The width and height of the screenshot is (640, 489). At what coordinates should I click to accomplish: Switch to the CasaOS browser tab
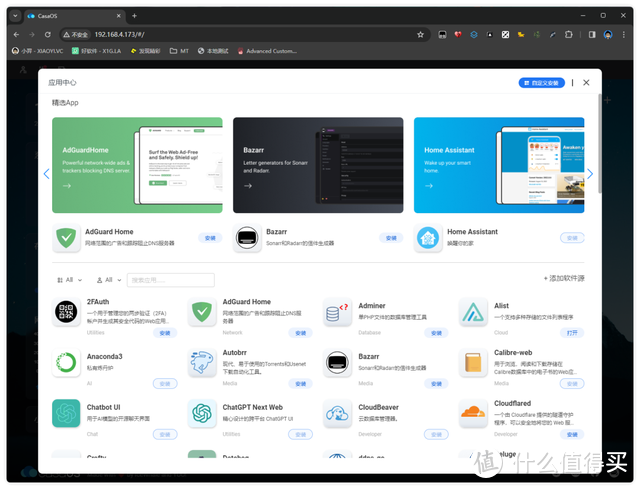point(73,16)
